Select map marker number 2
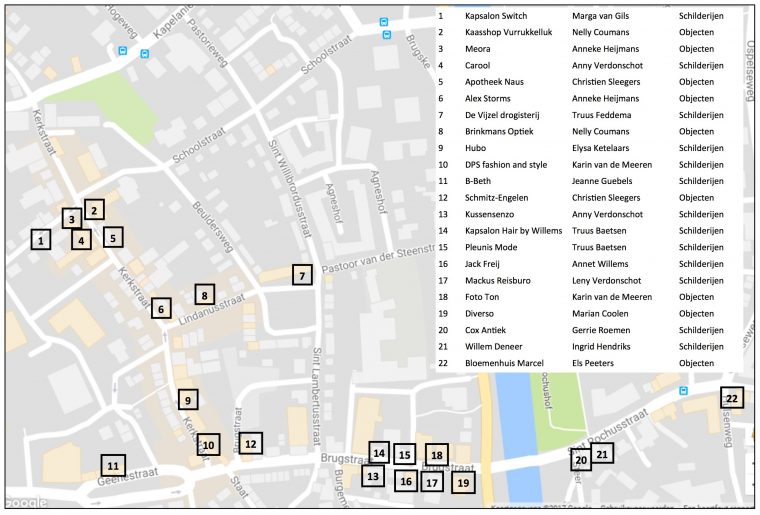Viewport: 760px width, 515px height. [93, 210]
